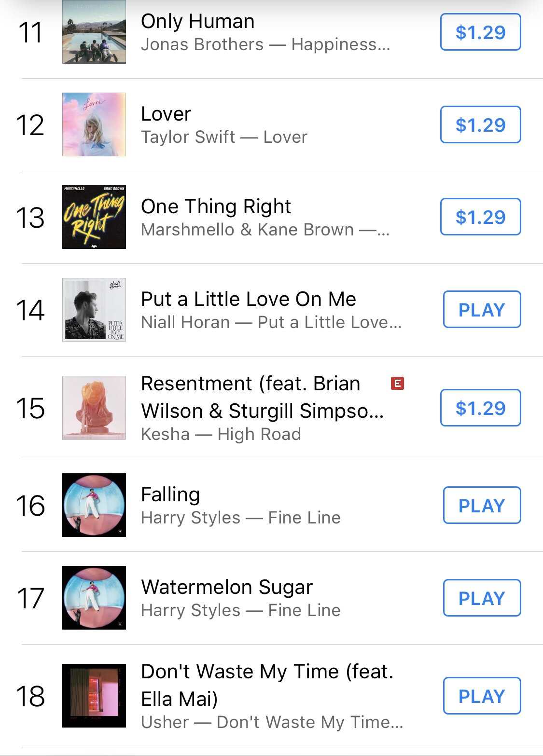Open the Watermelon Sugar song title
This screenshot has height=756, width=543.
[227, 587]
